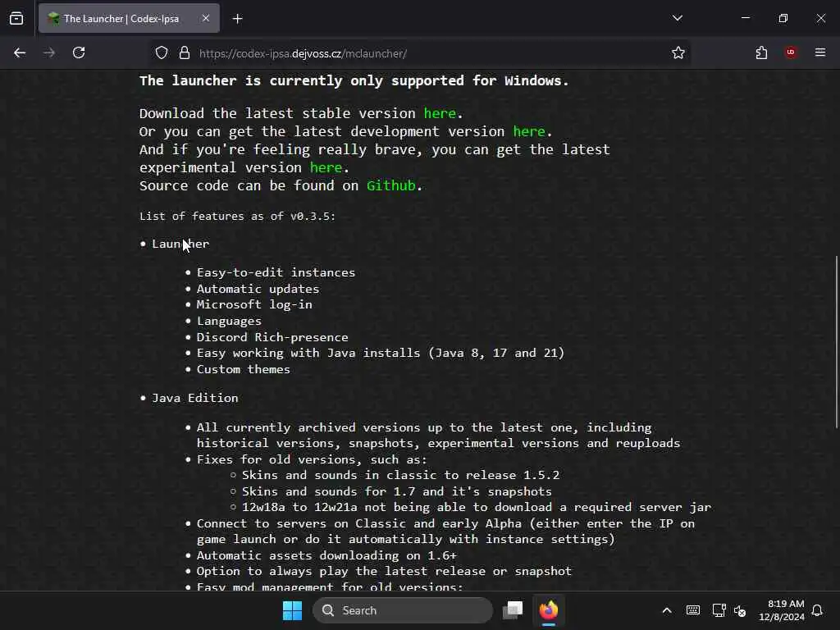View site security padlock info

coord(185,53)
